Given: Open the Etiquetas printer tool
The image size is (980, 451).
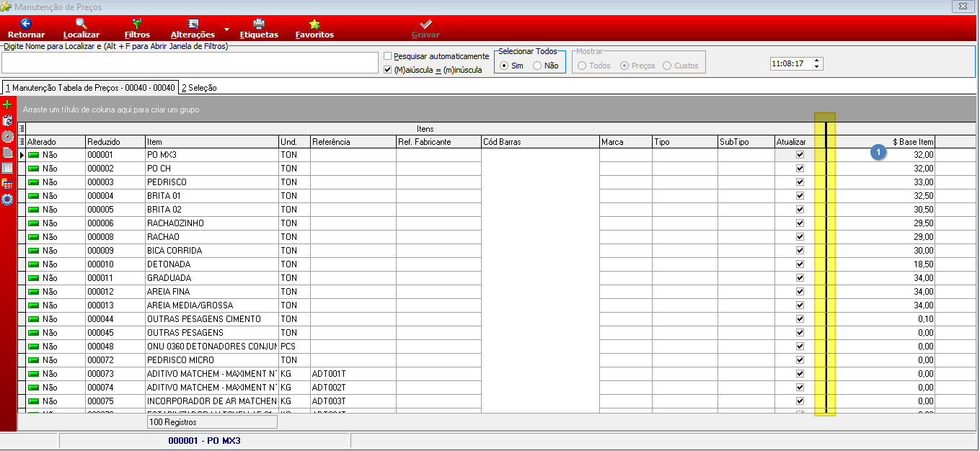Looking at the screenshot, I should [x=259, y=29].
